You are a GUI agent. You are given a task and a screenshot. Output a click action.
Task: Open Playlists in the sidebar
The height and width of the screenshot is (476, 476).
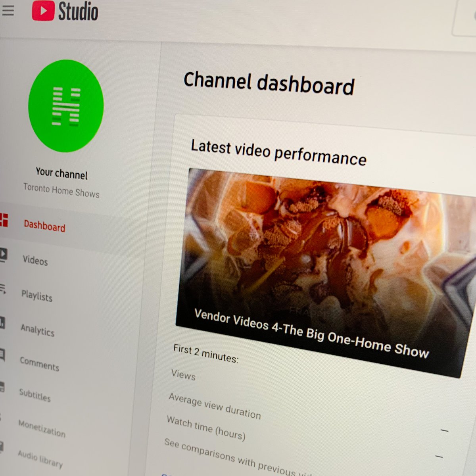click(x=36, y=296)
